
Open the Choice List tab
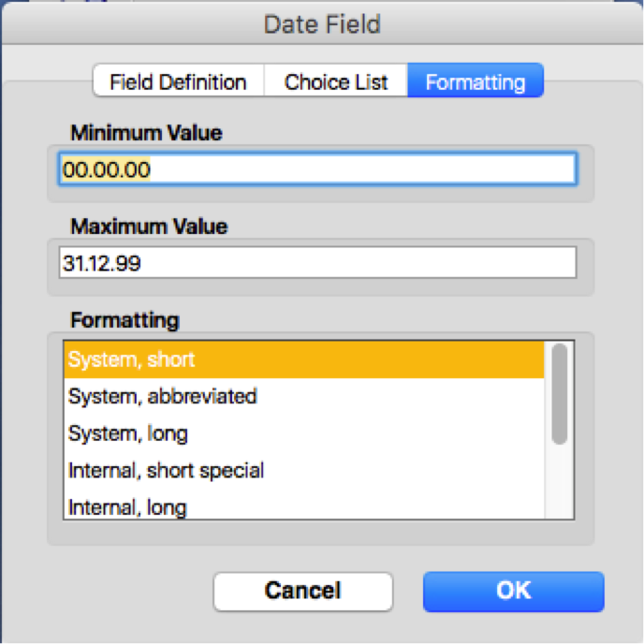[336, 81]
